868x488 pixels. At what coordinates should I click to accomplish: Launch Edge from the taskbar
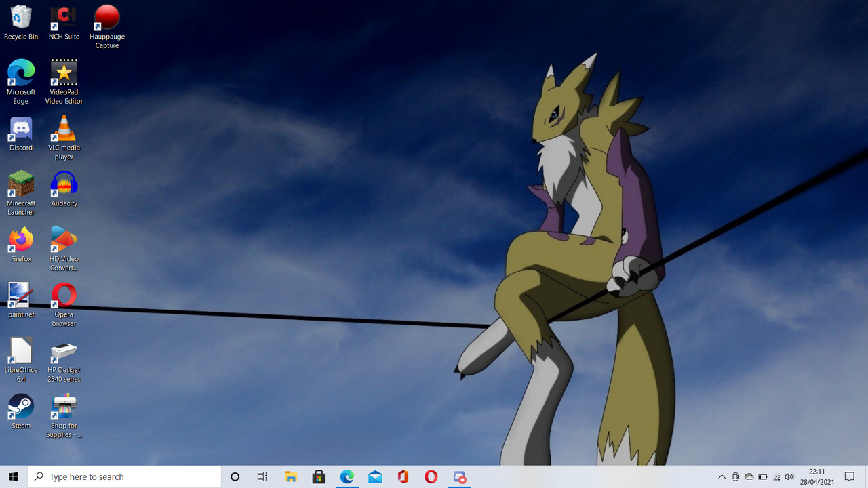coord(347,476)
